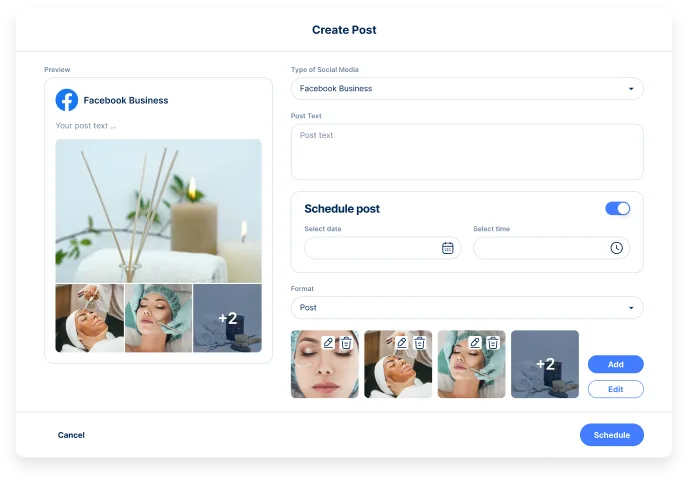Cancel the post creation
688x482 pixels.
pos(71,435)
